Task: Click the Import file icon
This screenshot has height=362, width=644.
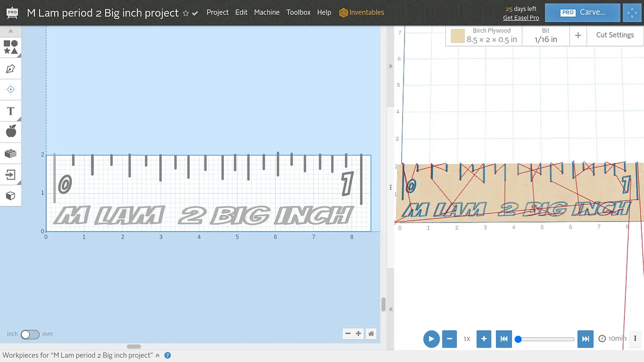Action: point(11,175)
